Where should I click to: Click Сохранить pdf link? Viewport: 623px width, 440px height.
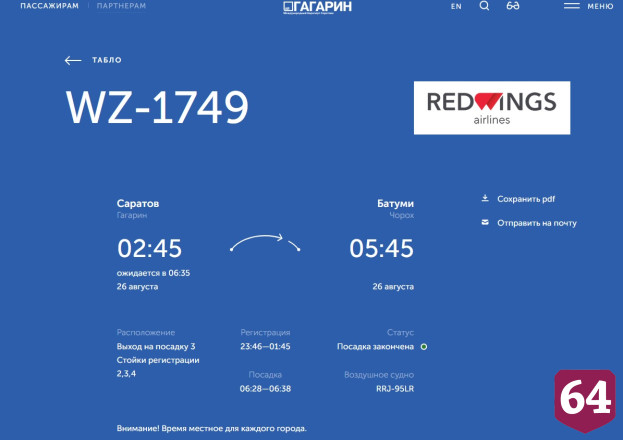(526, 199)
